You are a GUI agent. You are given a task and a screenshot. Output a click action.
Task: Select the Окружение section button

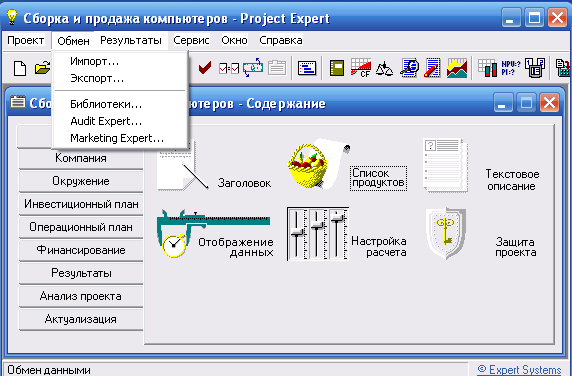[81, 181]
